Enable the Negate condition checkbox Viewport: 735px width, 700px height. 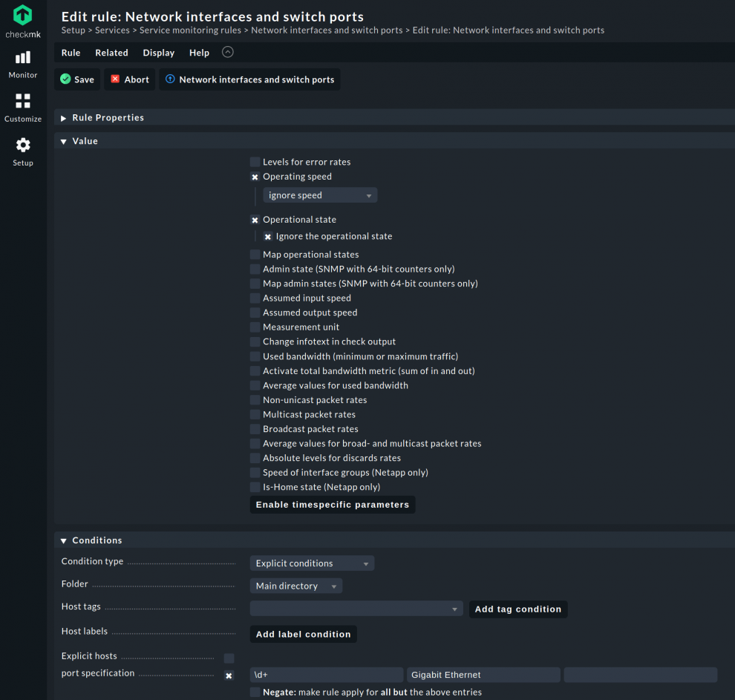(255, 692)
